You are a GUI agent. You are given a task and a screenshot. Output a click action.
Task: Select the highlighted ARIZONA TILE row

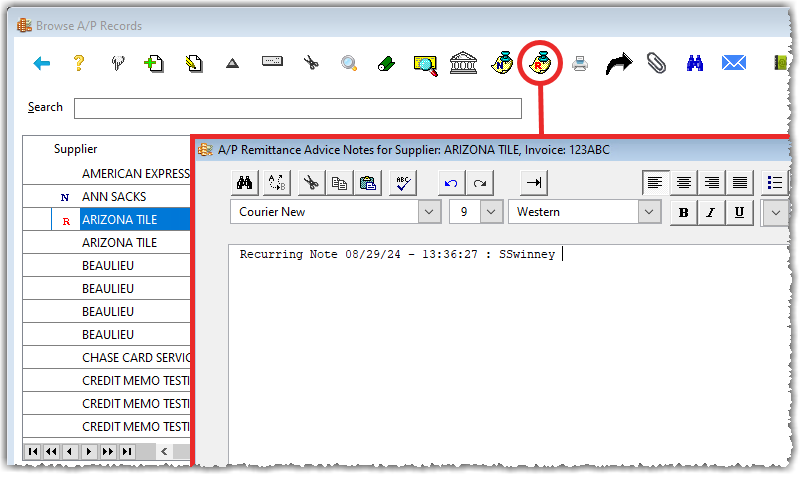pyautogui.click(x=106, y=220)
